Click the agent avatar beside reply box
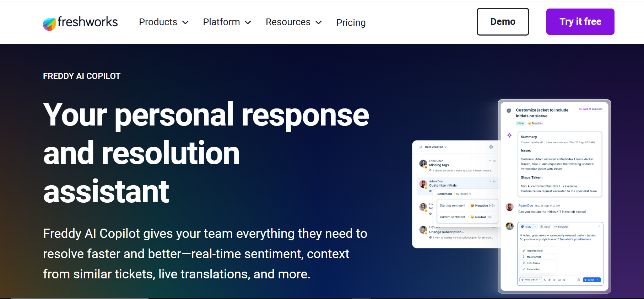Viewport: 644px width, 299px height. click(x=509, y=226)
